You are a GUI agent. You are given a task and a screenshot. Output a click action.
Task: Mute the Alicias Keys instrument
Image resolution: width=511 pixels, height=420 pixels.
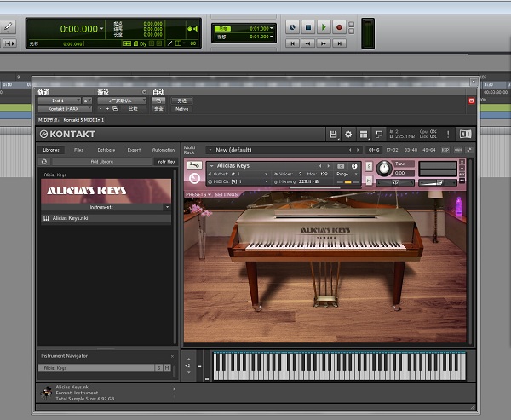click(369, 180)
